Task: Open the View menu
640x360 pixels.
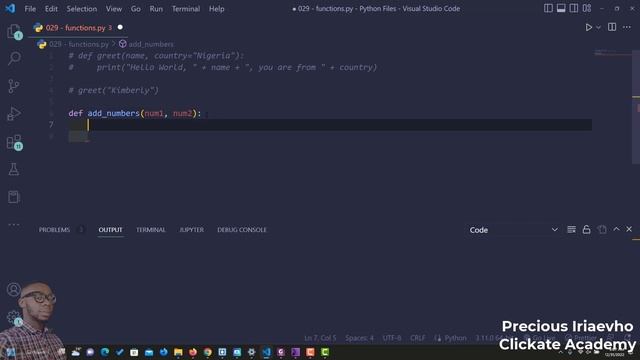Action: pos(114,9)
